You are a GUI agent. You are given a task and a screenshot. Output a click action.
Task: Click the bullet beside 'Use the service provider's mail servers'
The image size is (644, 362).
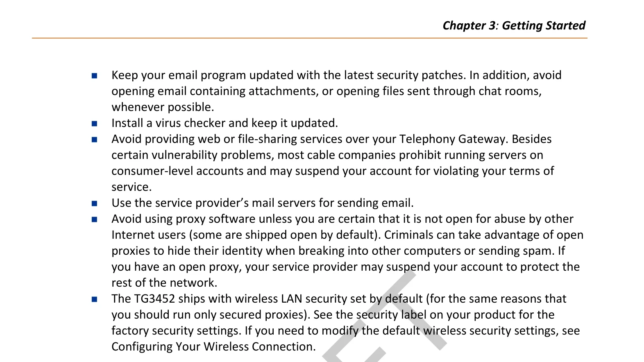tap(94, 204)
